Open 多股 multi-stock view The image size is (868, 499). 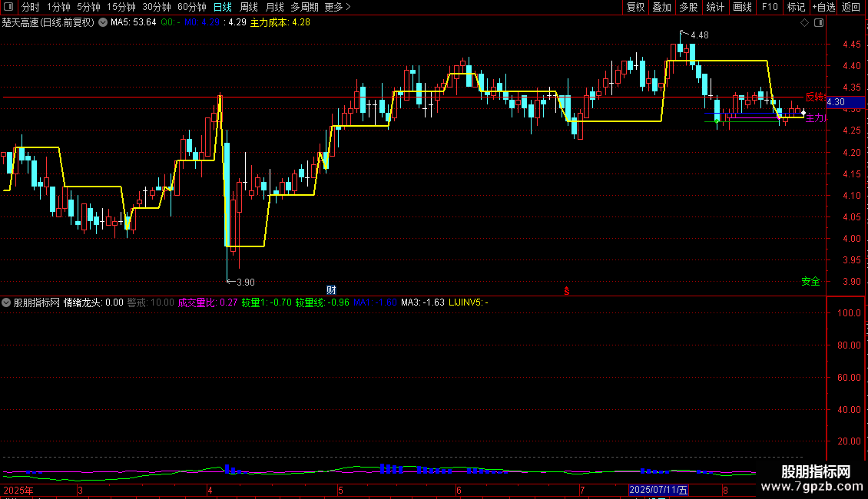pos(688,7)
